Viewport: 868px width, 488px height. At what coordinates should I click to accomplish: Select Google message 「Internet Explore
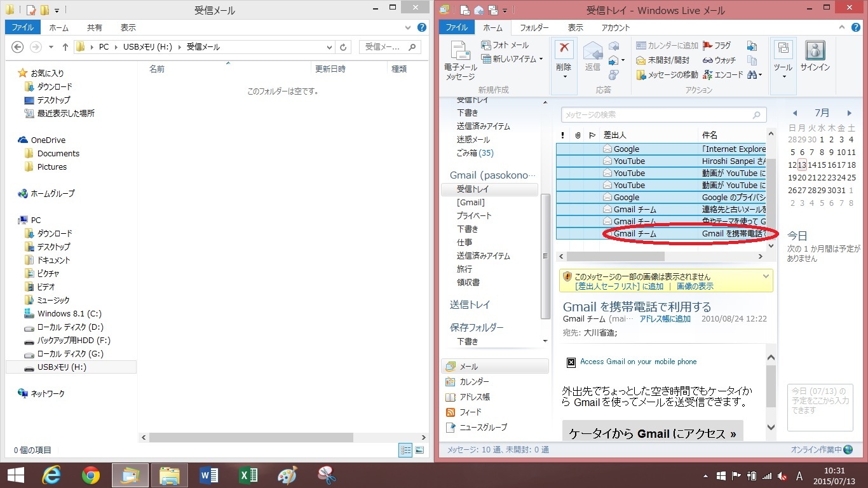point(661,149)
